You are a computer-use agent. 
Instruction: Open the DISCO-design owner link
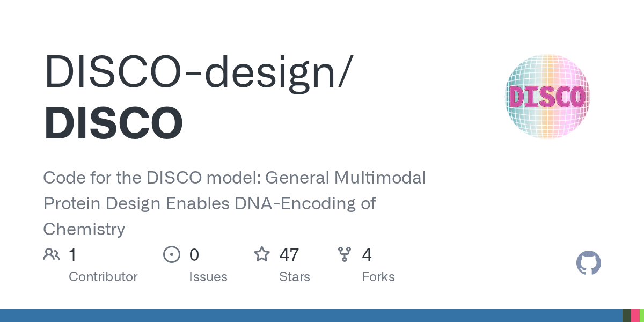coord(197,71)
